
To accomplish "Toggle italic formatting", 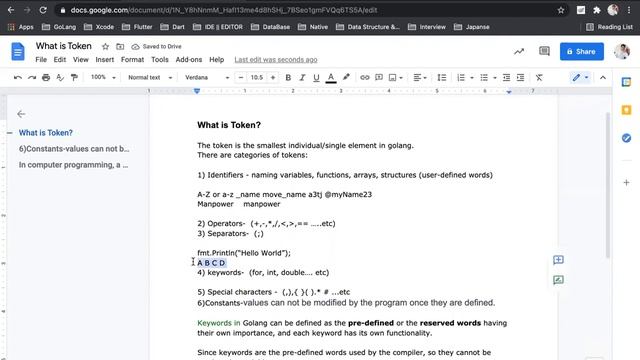I will click(x=302, y=78).
